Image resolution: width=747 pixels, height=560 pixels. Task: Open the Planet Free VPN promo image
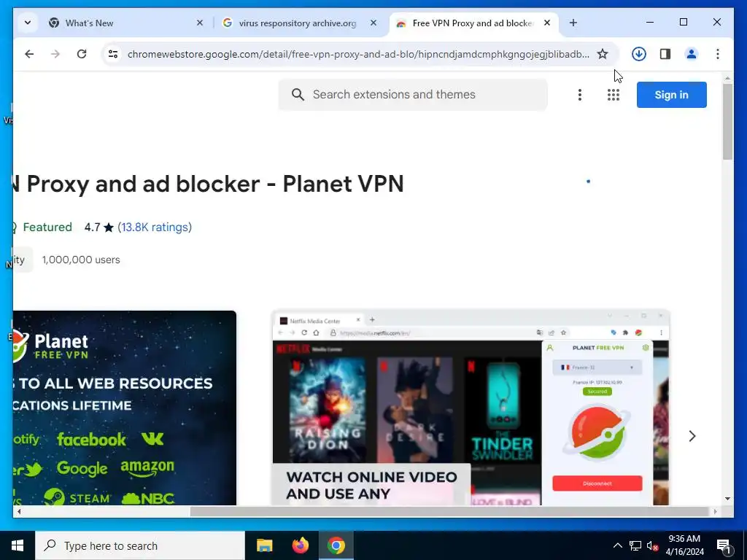124,408
